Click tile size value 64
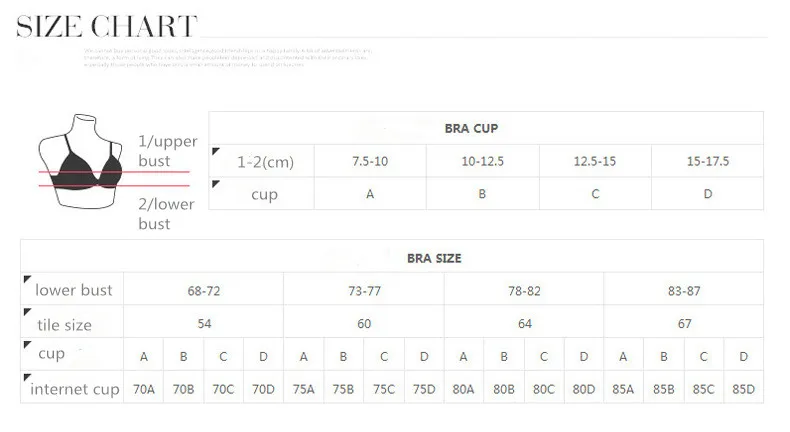This screenshot has height=432, width=790. tap(524, 324)
